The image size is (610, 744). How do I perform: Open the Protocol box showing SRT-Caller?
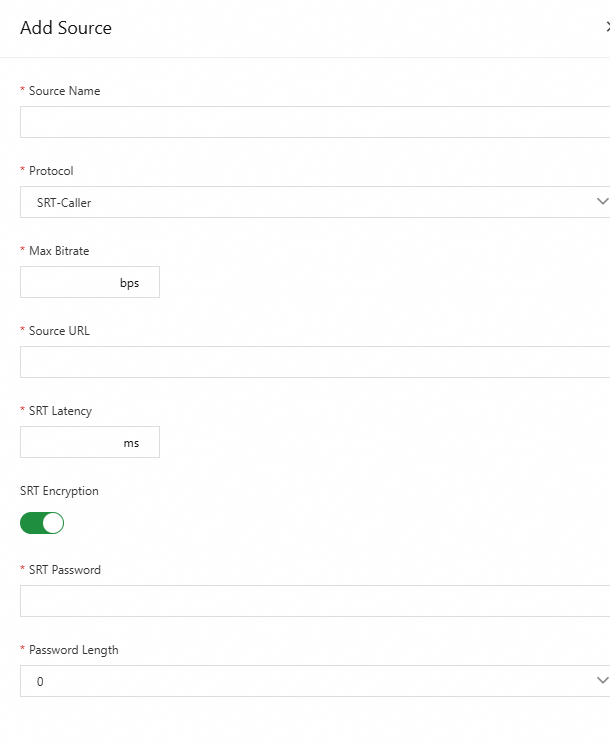tap(300, 202)
